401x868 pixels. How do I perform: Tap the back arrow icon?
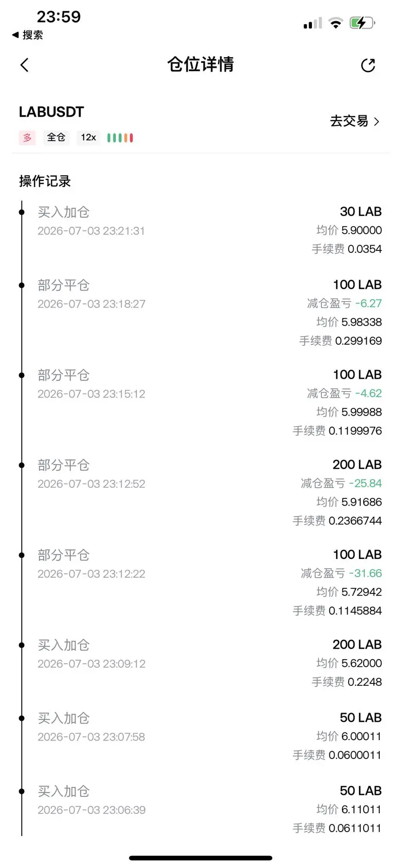pos(25,65)
